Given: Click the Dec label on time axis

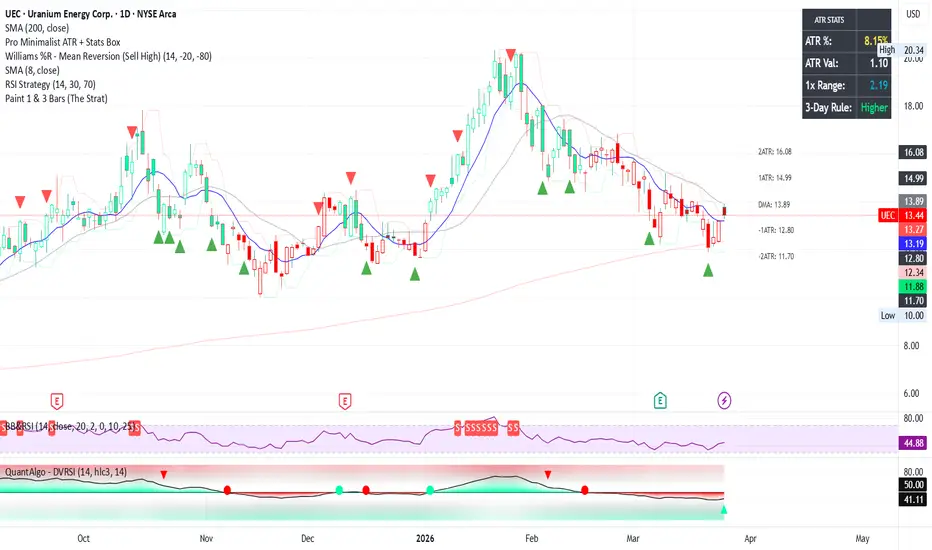Looking at the screenshot, I should coord(307,538).
